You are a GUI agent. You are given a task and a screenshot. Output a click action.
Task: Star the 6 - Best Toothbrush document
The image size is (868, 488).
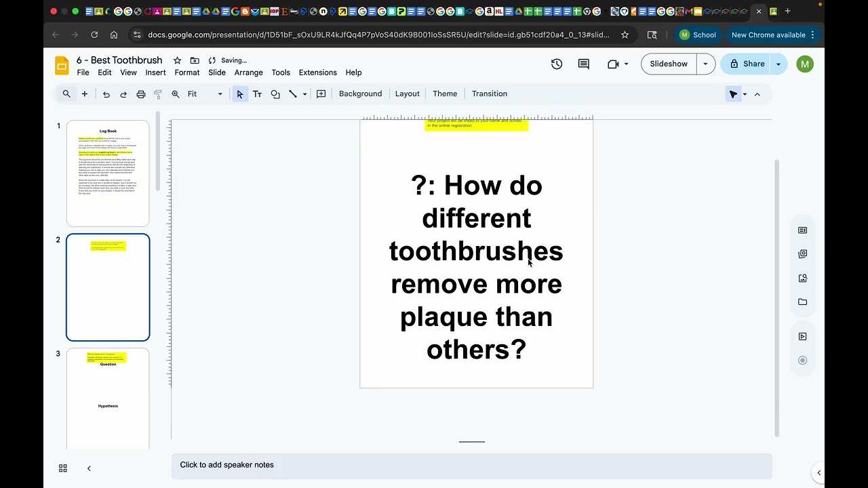tap(177, 60)
